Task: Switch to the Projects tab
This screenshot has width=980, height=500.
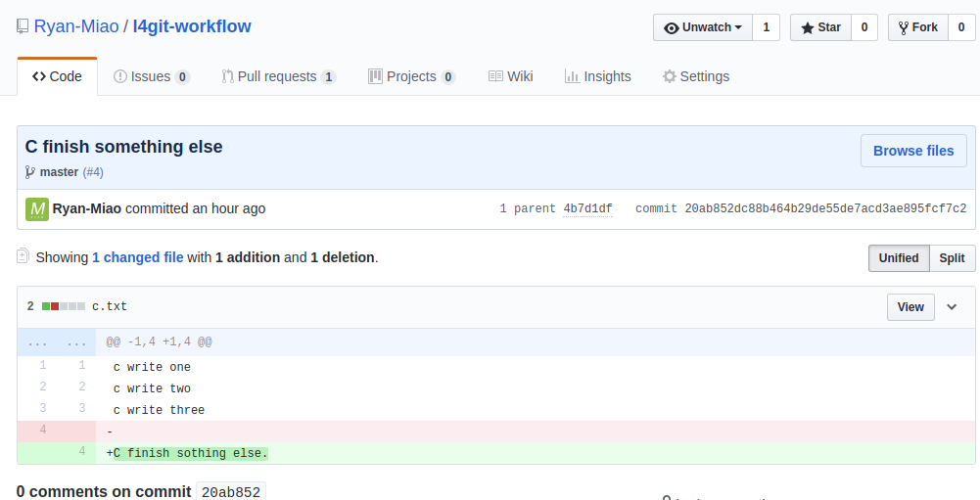Action: click(x=411, y=76)
